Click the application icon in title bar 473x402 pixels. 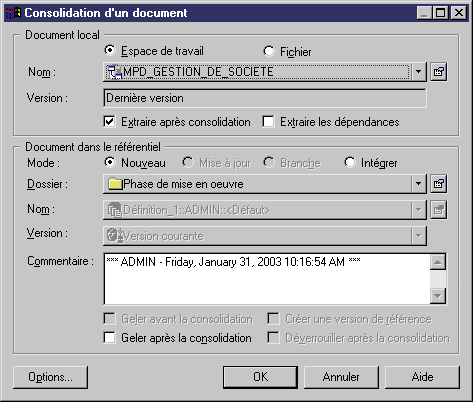pos(13,13)
